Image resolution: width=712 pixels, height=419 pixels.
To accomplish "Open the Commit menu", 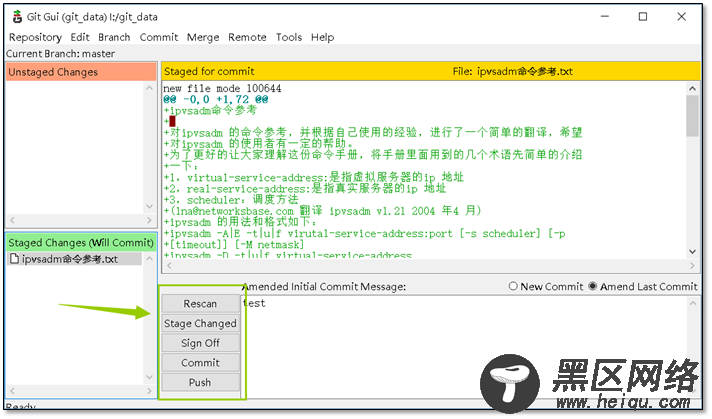I will pyautogui.click(x=158, y=37).
